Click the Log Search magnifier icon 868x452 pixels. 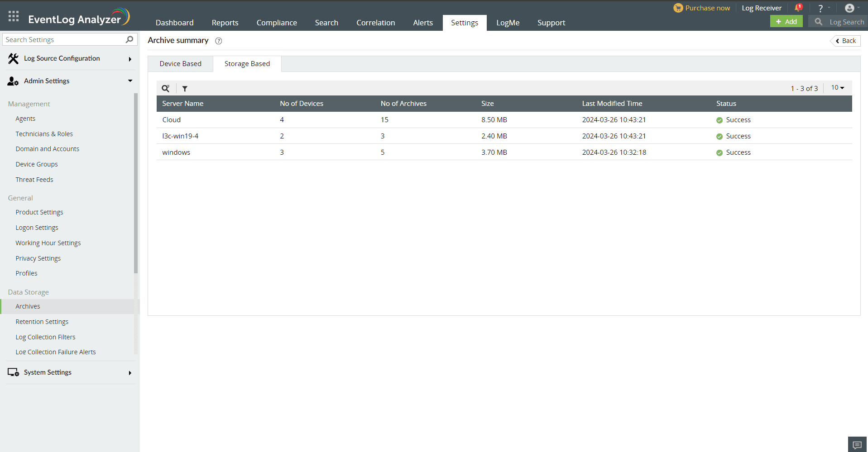(818, 22)
